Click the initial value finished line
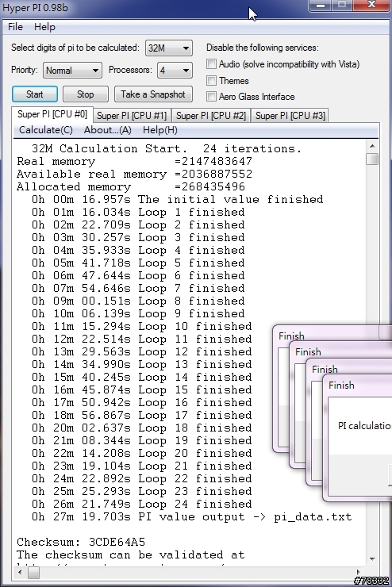Screen dimensions: 392x587 (x=178, y=200)
